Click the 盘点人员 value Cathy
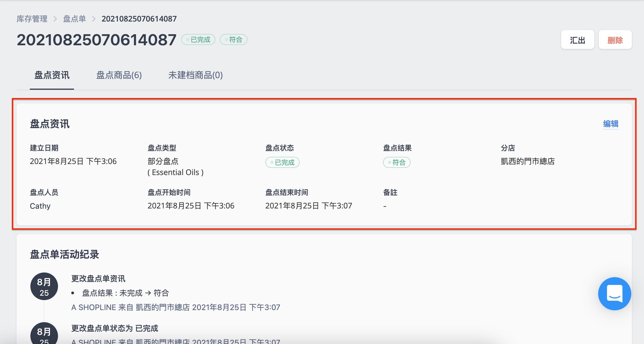644x344 pixels. pos(40,206)
